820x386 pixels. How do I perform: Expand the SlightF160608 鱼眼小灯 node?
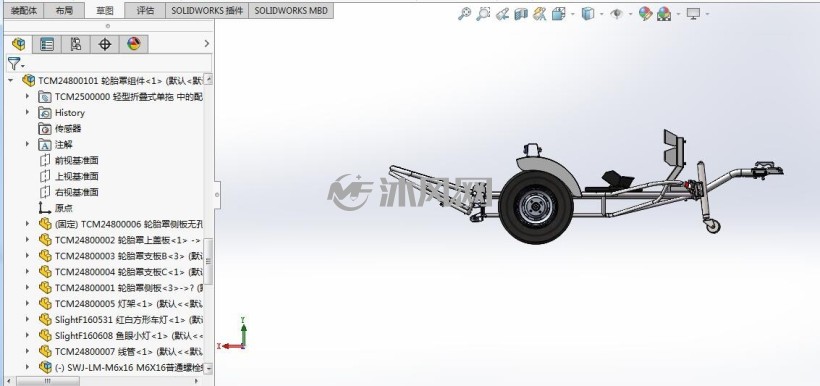tap(27, 336)
